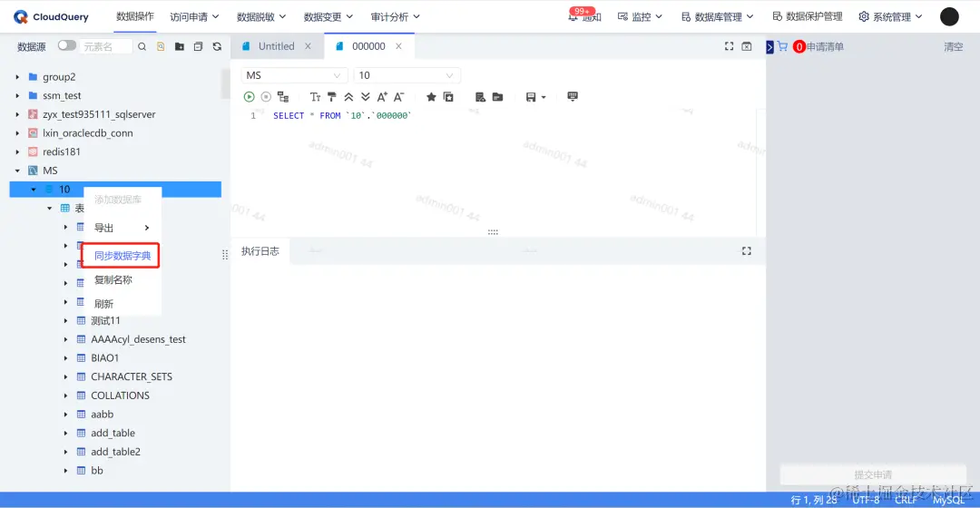The image size is (980, 508).
Task: Click the double down-arrow expand icon
Action: pos(366,97)
